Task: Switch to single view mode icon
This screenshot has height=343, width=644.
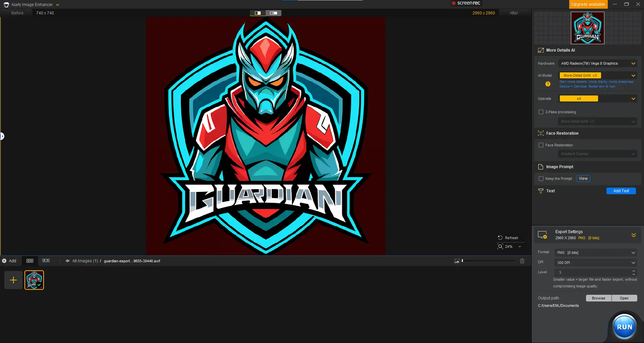Action: [x=258, y=13]
